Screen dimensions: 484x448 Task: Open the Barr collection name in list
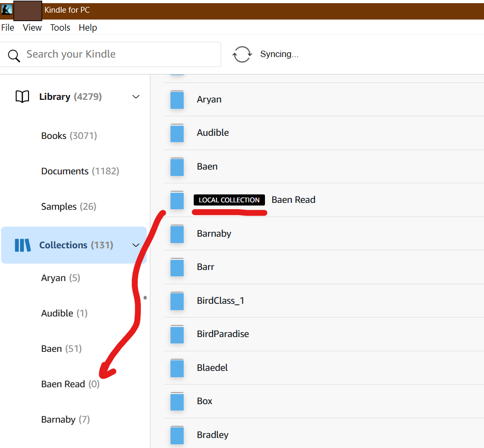205,267
